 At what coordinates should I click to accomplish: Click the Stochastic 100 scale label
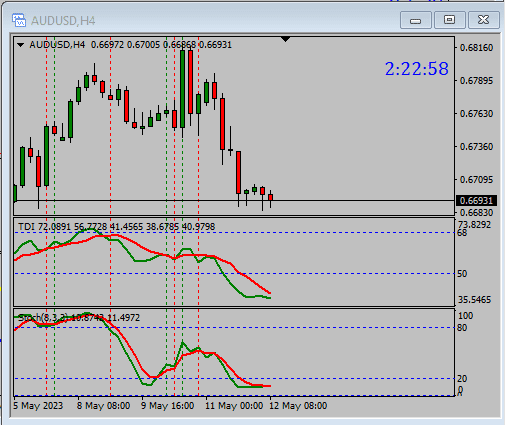[x=466, y=316]
